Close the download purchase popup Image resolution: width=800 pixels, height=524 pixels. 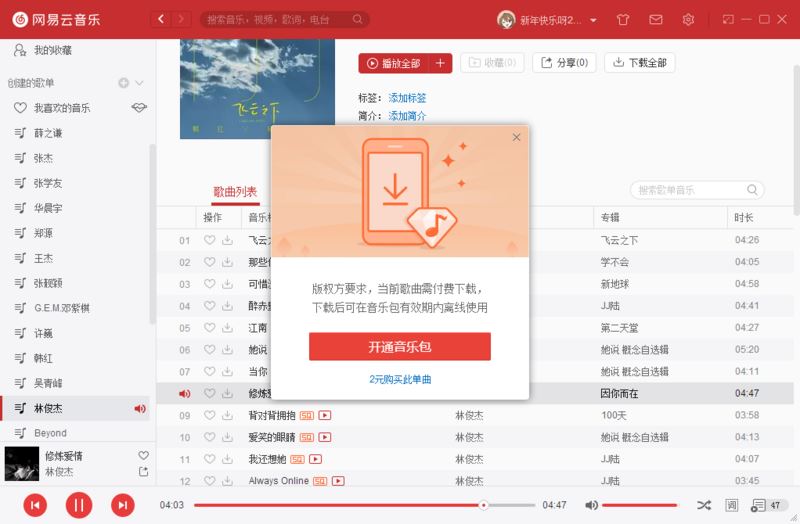point(516,137)
